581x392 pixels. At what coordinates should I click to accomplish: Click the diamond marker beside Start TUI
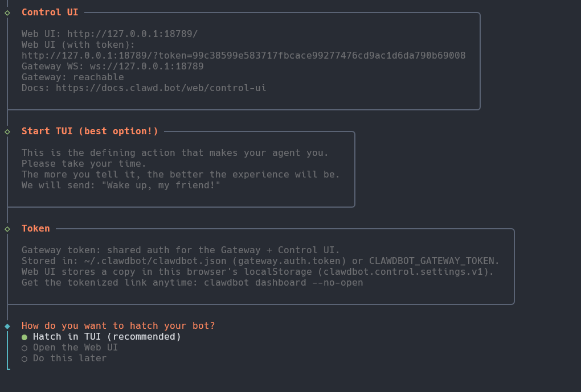tap(7, 131)
